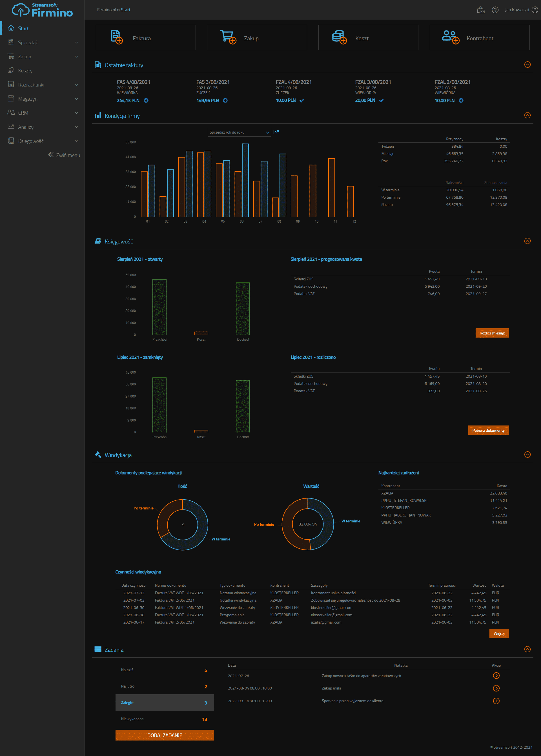This screenshot has width=541, height=756.
Task: Collapse the Windykacja section
Action: tap(527, 454)
